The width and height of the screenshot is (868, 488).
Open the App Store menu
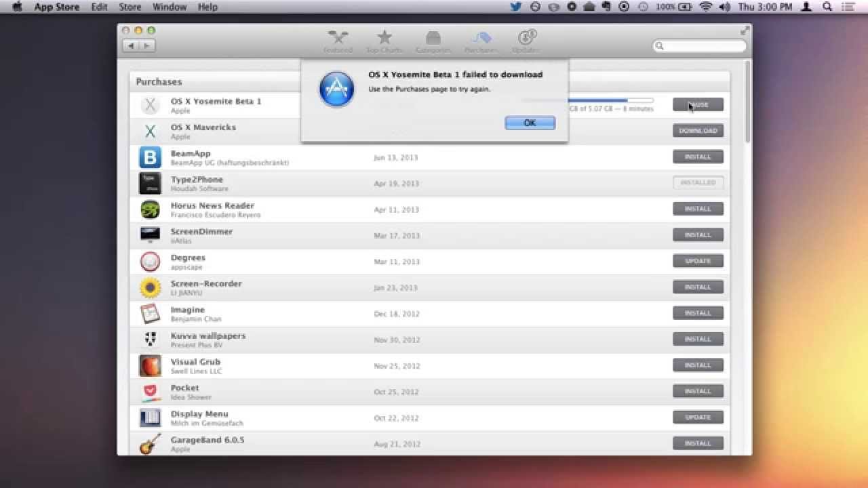tap(57, 7)
